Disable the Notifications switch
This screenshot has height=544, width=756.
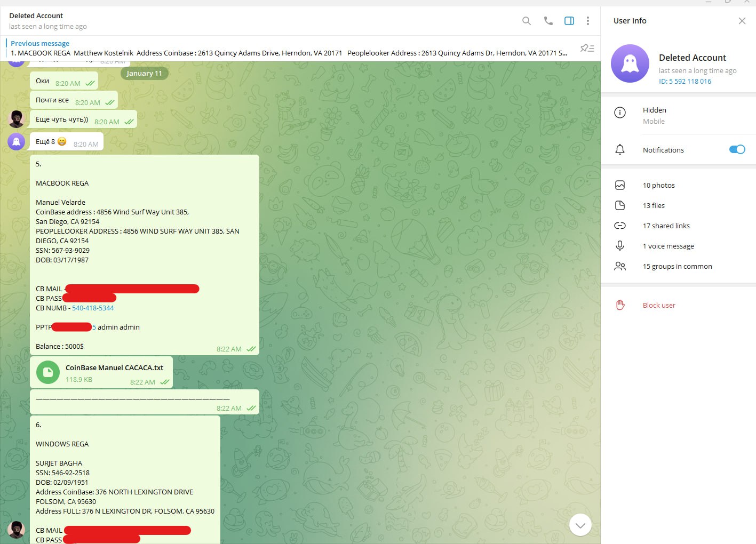click(x=737, y=149)
